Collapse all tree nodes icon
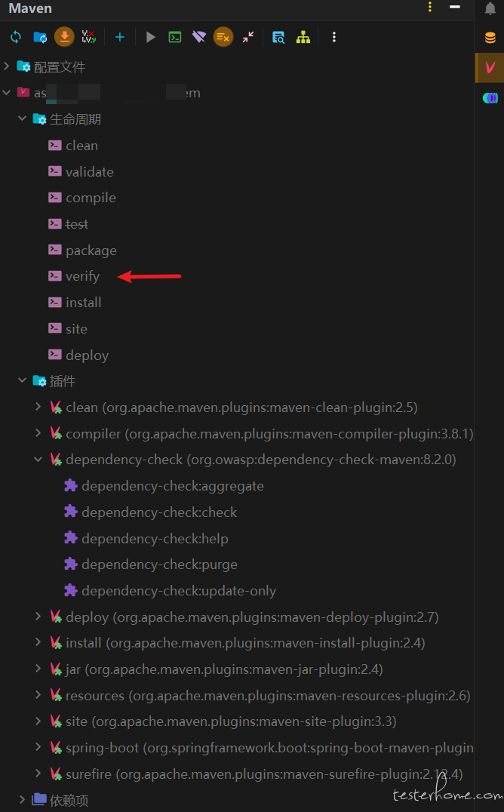Screen dimensions: 504x812 point(248,37)
